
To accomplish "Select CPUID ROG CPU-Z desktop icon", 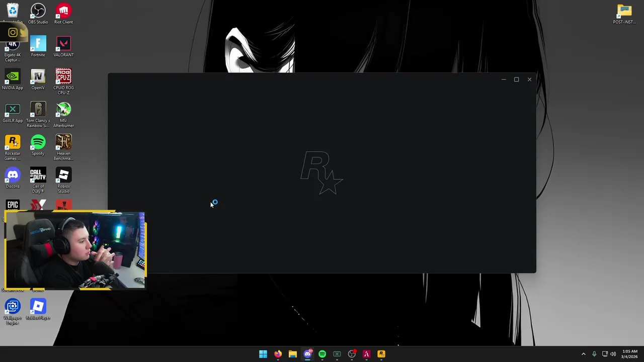I will pyautogui.click(x=63, y=81).
